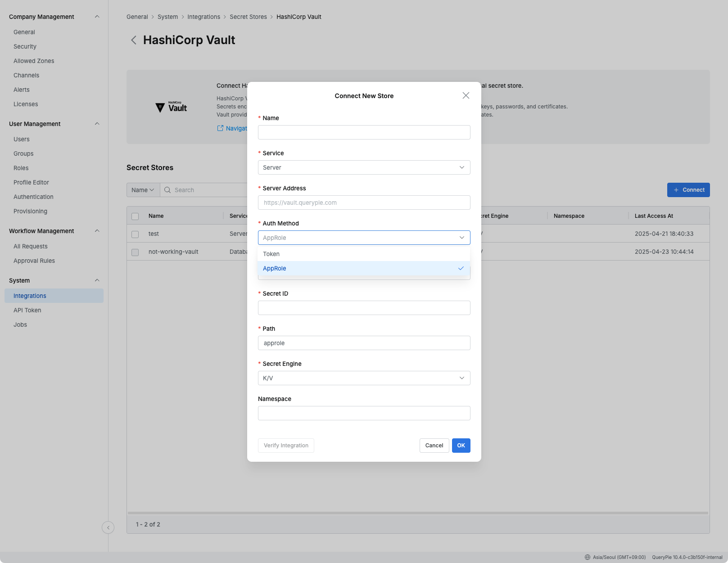
Task: Click the back arrow beside HashiCorp Vault title
Action: coord(133,40)
